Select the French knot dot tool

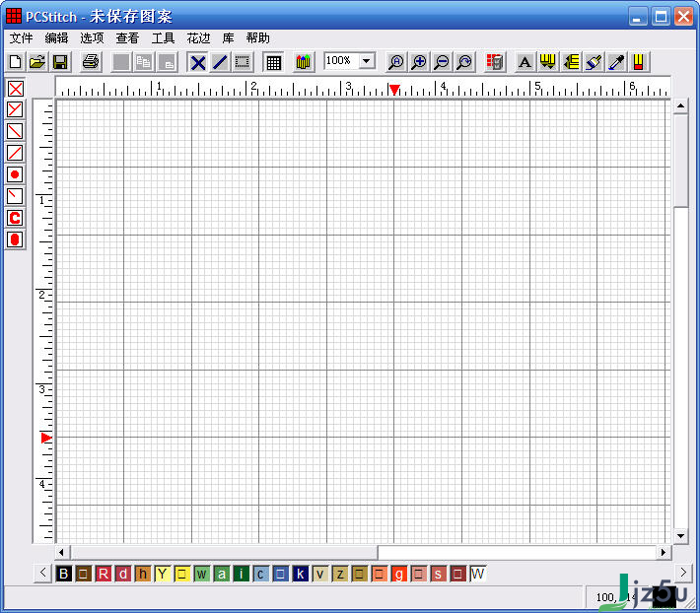coord(15,174)
